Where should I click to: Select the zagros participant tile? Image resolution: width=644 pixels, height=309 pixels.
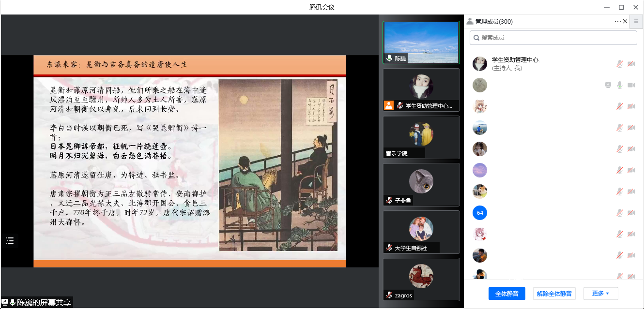pos(421,279)
